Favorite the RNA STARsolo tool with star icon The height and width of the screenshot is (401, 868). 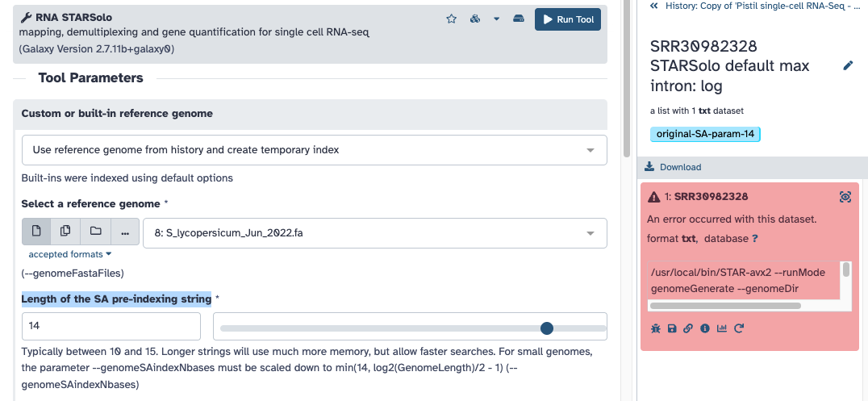(x=452, y=19)
